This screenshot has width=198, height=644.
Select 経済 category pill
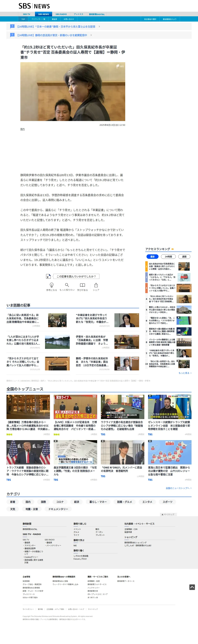[77, 502]
